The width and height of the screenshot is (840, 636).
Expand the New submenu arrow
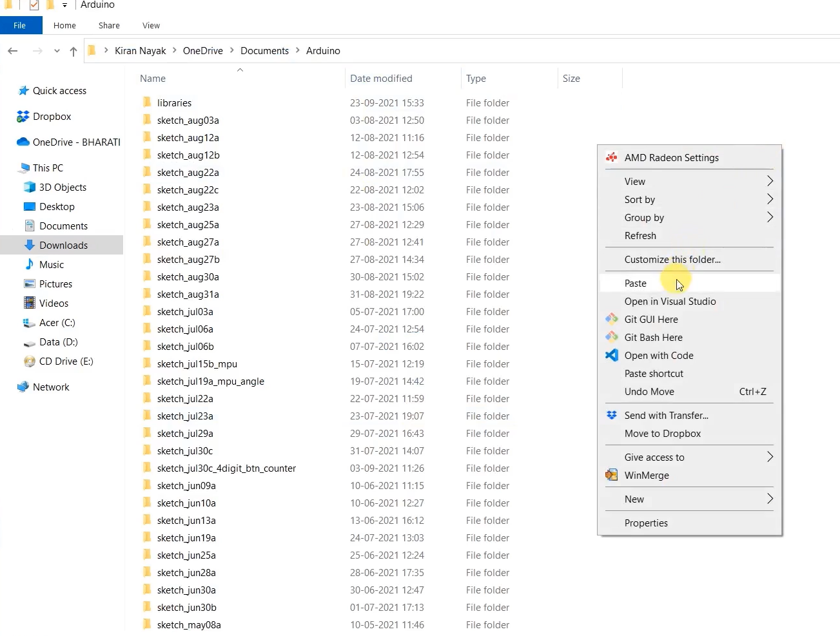click(x=770, y=499)
